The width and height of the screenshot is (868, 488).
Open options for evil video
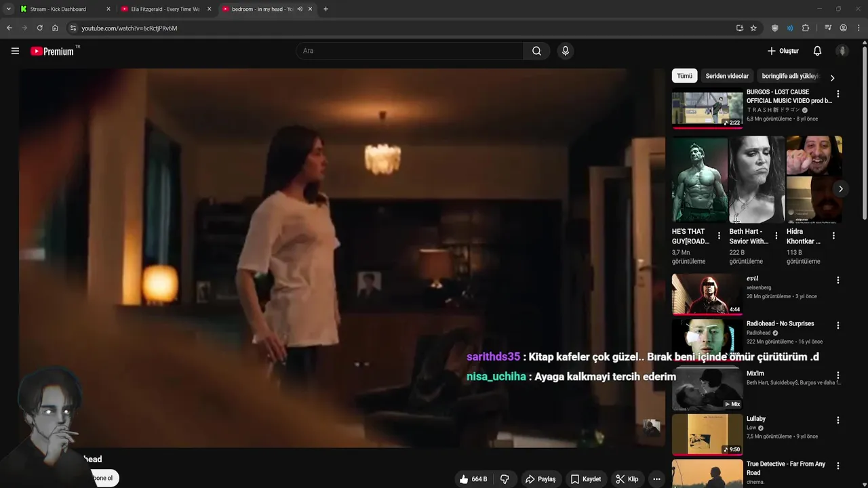pyautogui.click(x=837, y=281)
